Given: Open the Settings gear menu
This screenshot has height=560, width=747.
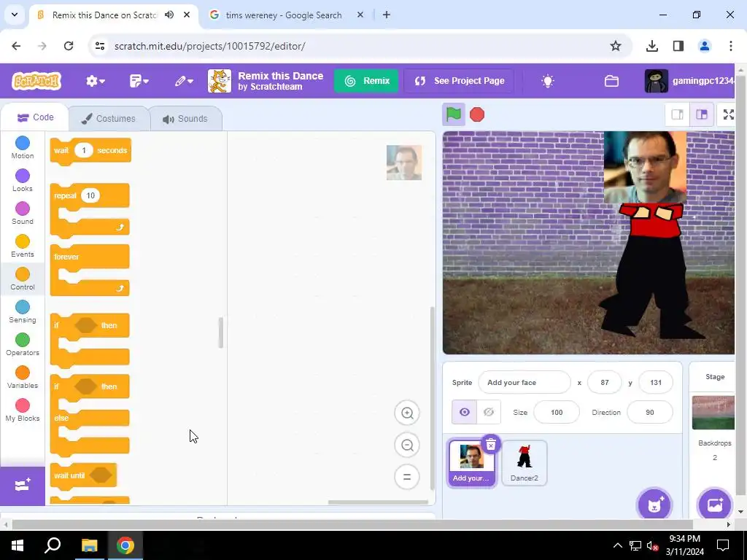Looking at the screenshot, I should [x=96, y=81].
